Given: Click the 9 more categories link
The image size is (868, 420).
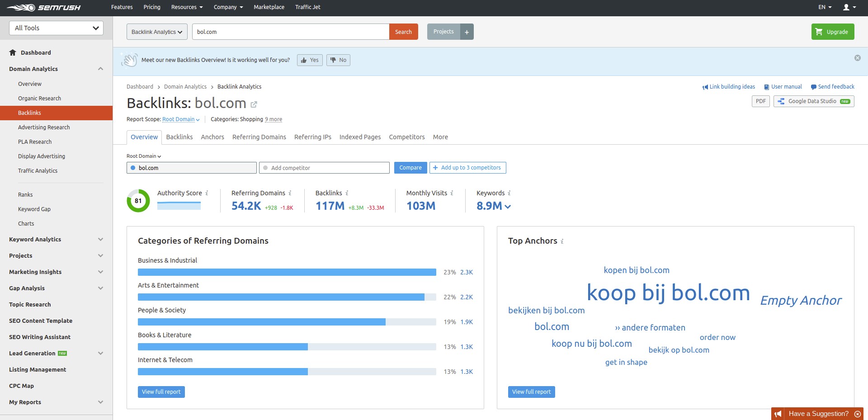Looking at the screenshot, I should (274, 119).
